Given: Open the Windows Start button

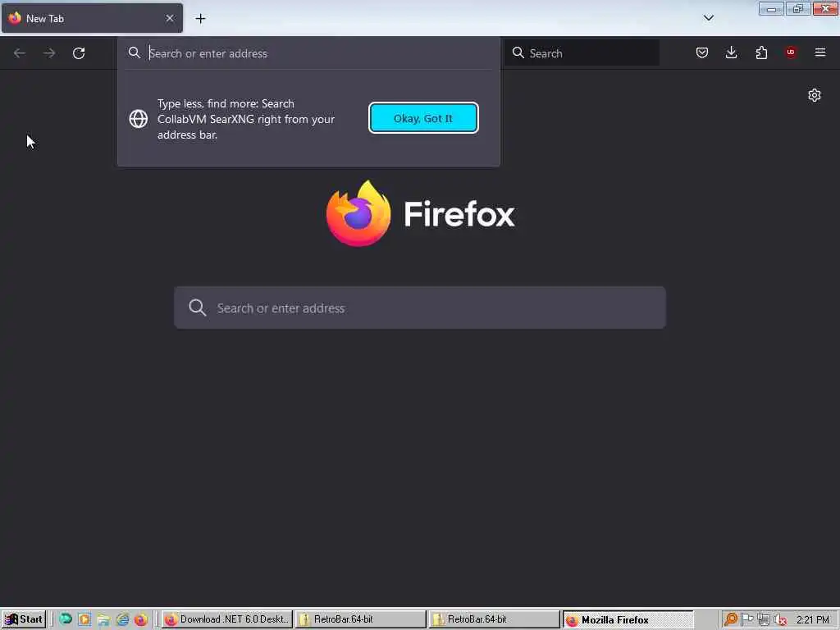Looking at the screenshot, I should tap(24, 620).
